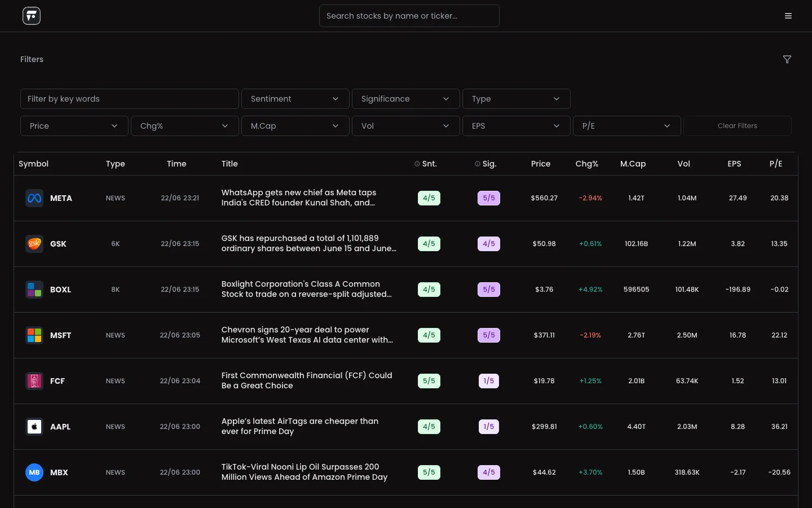Open the Boxlight reverse-split headline

click(307, 289)
